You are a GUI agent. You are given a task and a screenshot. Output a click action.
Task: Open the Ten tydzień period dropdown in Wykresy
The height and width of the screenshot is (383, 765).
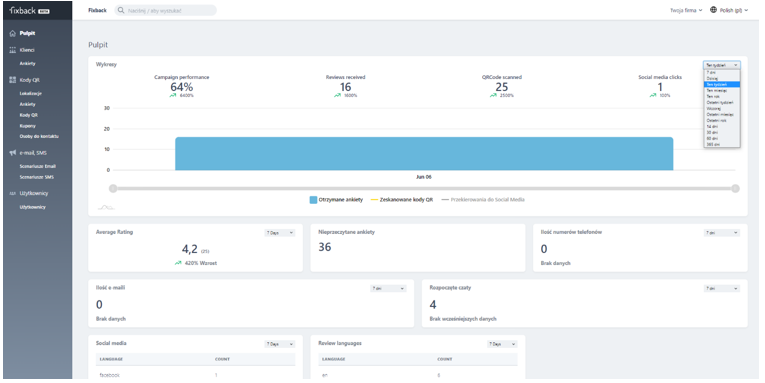click(722, 65)
